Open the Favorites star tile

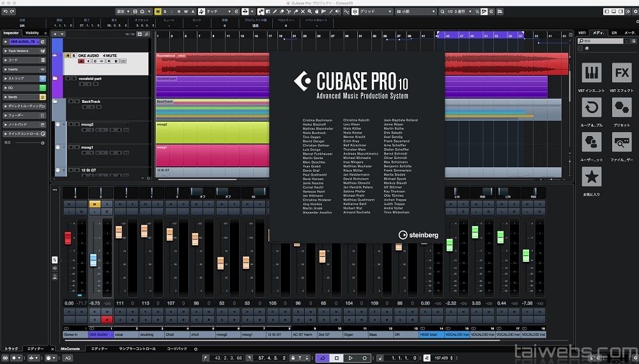(592, 177)
